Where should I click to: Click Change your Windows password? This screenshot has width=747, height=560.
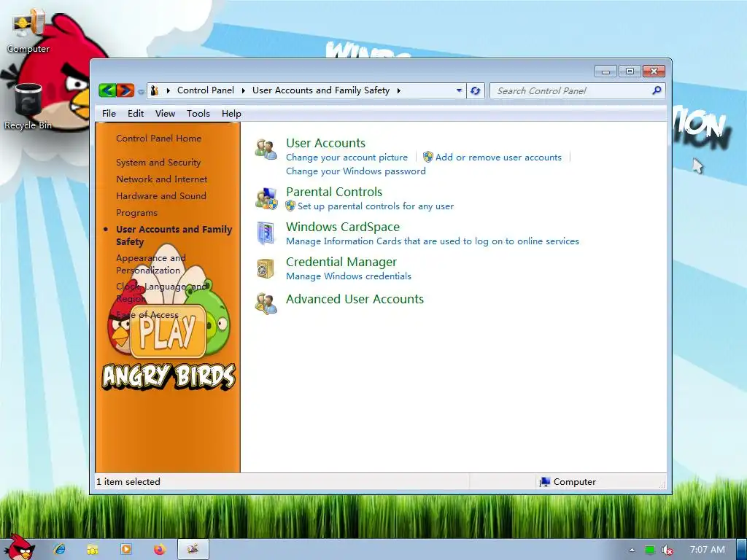[x=356, y=171]
